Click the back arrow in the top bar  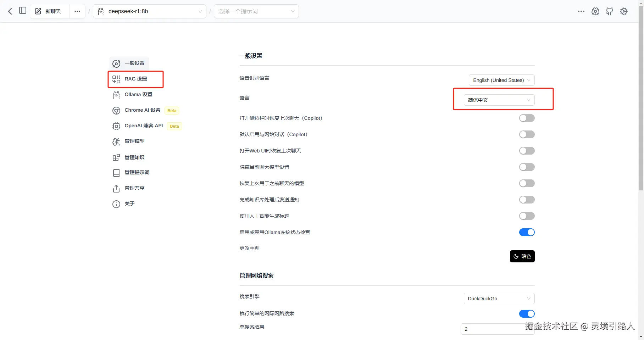point(10,11)
